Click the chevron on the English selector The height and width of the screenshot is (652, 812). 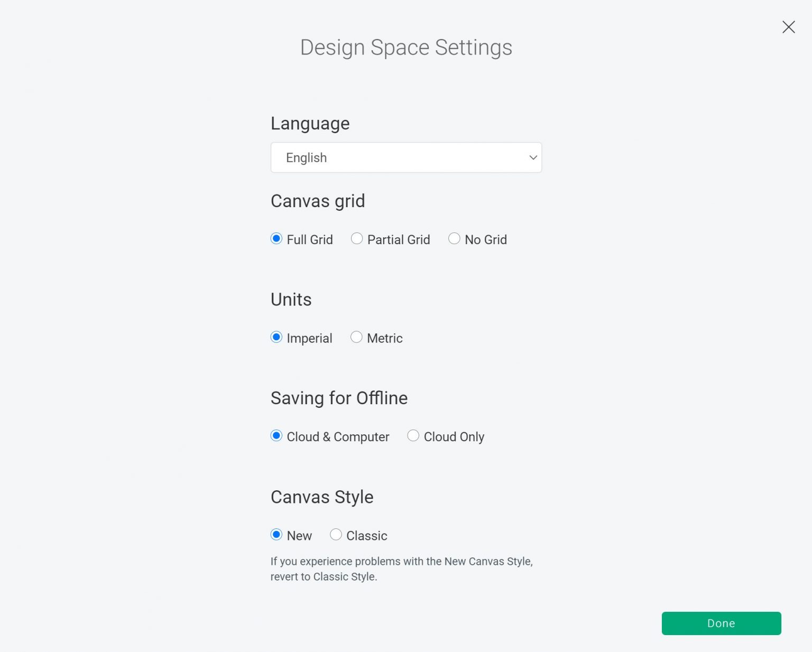pyautogui.click(x=532, y=157)
